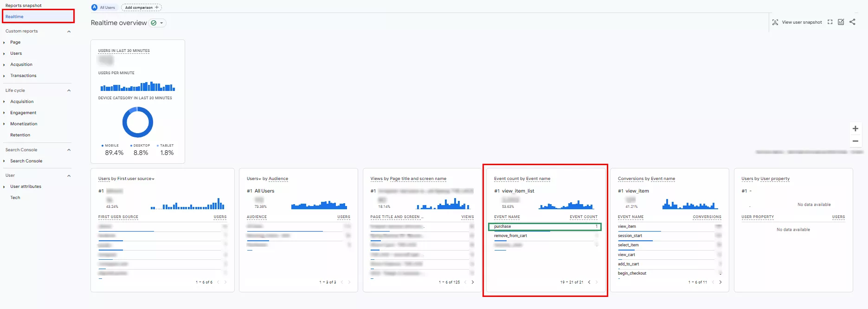The image size is (868, 309).
Task: Select the All Users segment chip
Action: [104, 7]
